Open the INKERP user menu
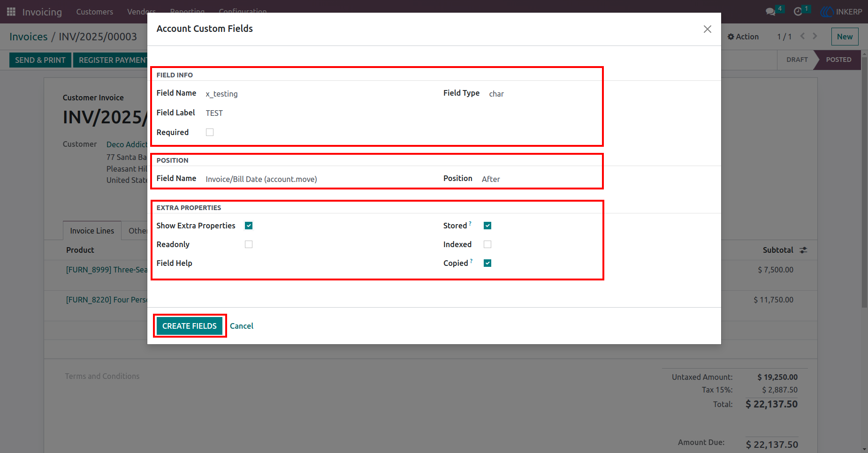 click(841, 12)
